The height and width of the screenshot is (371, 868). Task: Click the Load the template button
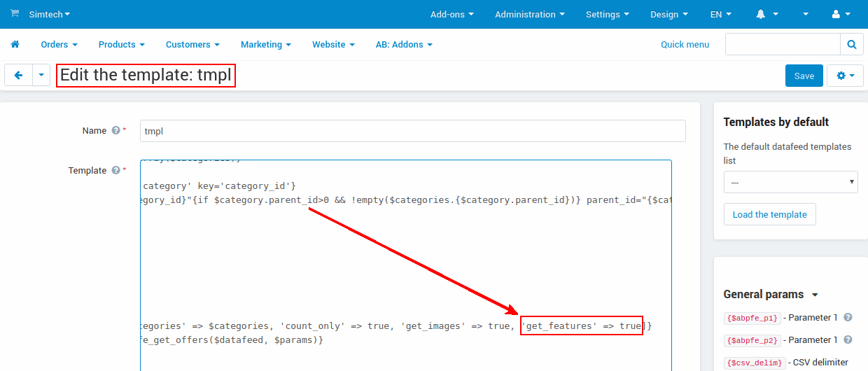(x=769, y=214)
